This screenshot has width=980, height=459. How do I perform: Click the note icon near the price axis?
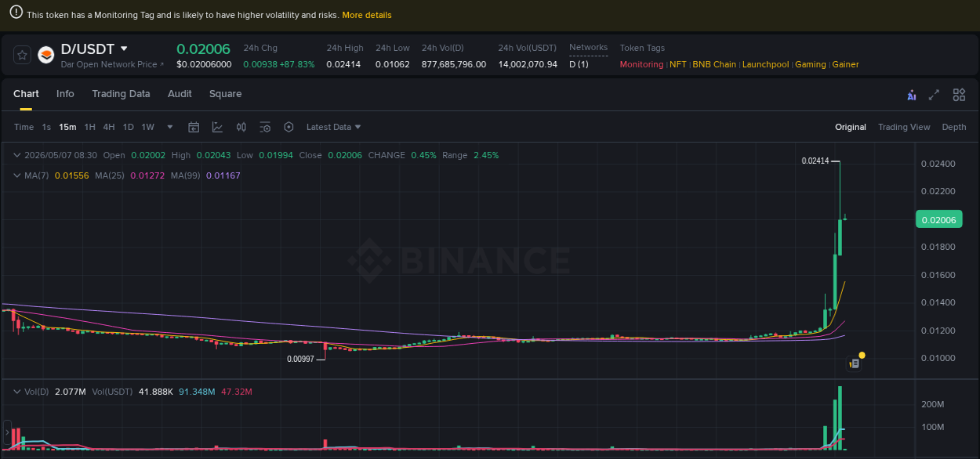pyautogui.click(x=855, y=363)
